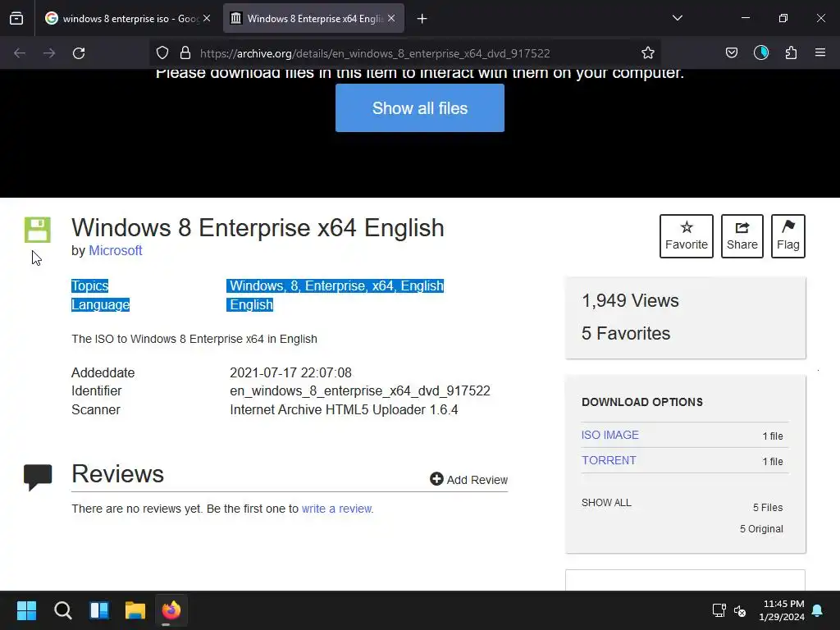The image size is (840, 630).
Task: Launch File Explorer from taskbar
Action: click(x=135, y=610)
